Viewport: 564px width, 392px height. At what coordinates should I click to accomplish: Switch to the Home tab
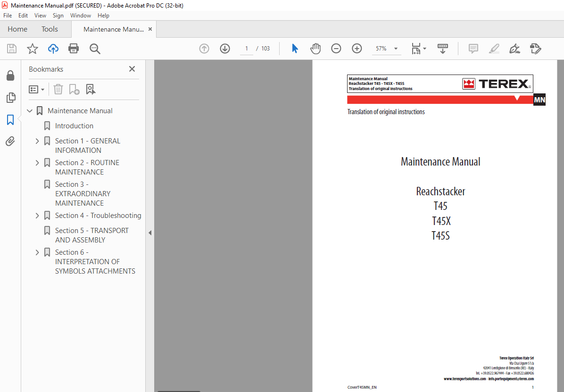coord(17,29)
